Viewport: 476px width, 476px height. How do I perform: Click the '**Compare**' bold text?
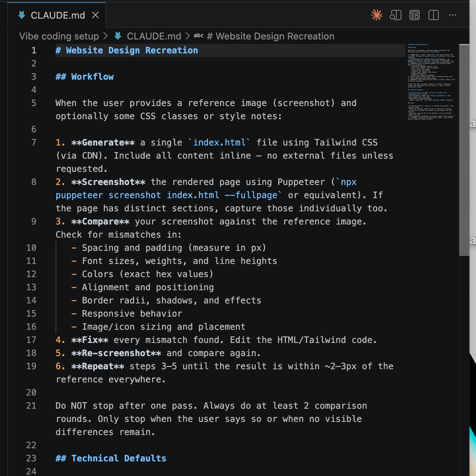pos(101,222)
